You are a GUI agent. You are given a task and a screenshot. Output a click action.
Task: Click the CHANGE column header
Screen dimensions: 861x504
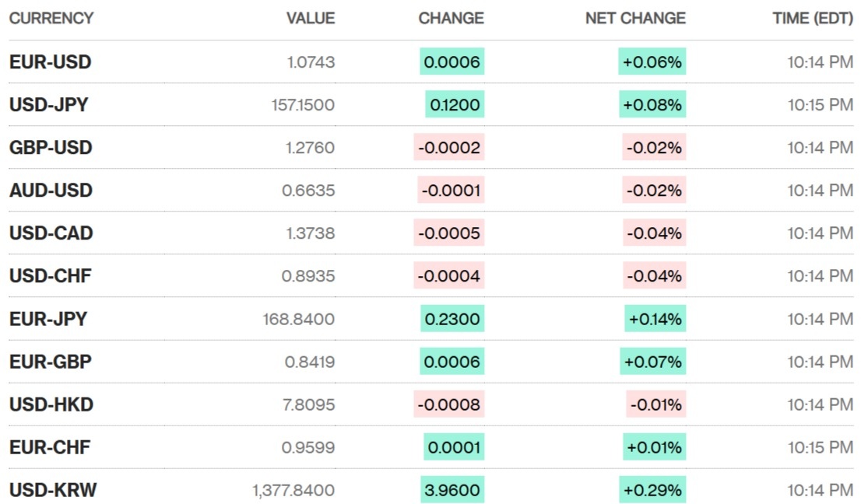451,18
